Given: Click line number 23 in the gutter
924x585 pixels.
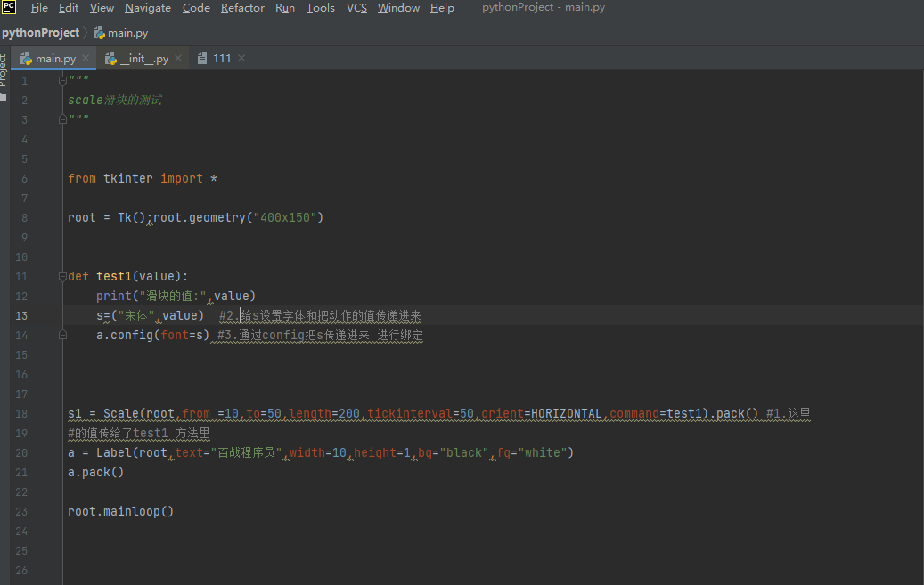Looking at the screenshot, I should click(x=21, y=511).
